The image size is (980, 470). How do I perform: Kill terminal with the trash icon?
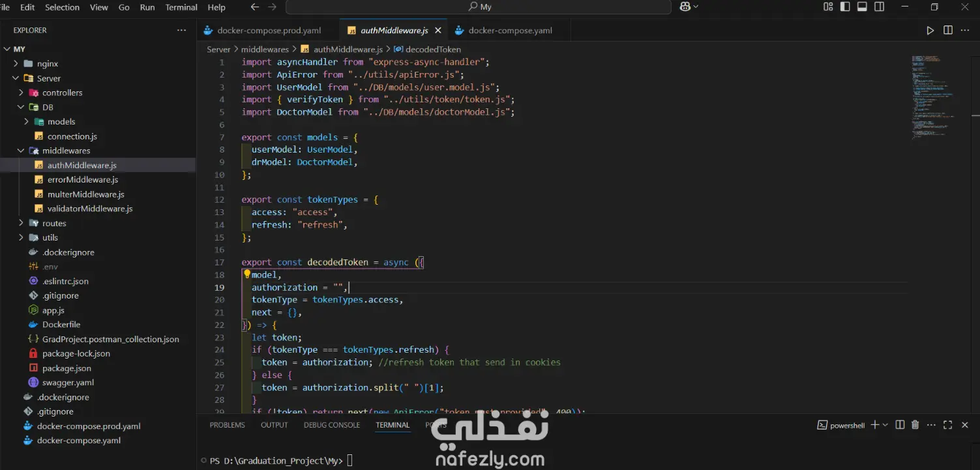(x=915, y=425)
